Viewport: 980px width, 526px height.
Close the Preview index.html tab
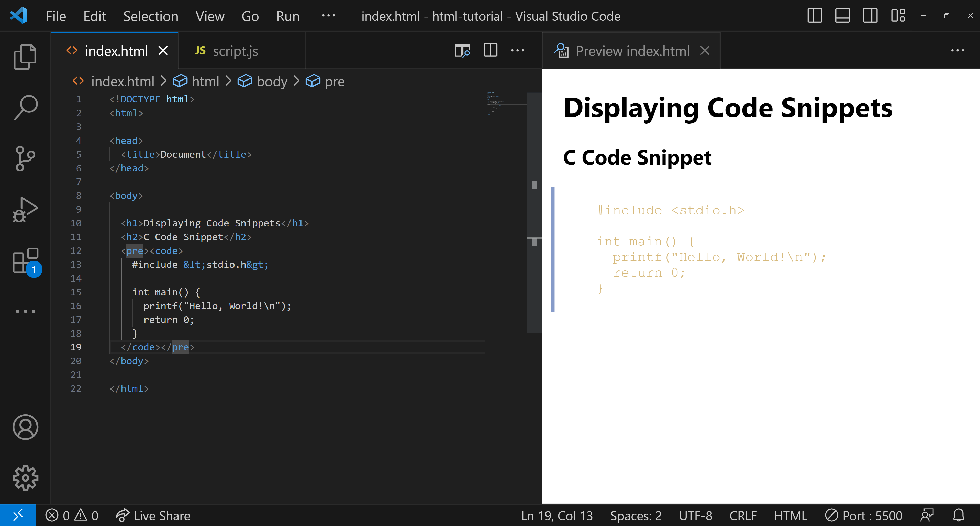click(705, 51)
